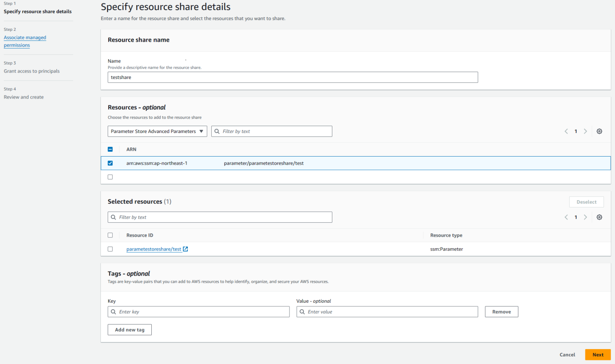Click Specify resource share details step

tap(38, 12)
